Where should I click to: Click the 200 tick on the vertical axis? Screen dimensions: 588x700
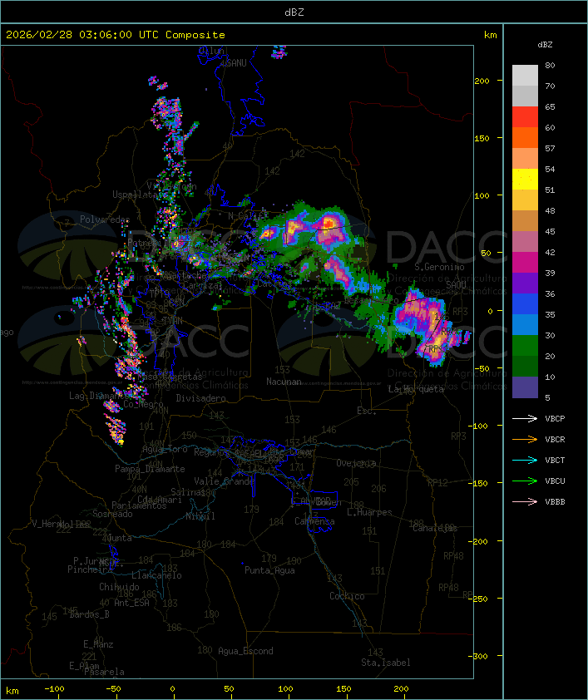click(x=482, y=81)
